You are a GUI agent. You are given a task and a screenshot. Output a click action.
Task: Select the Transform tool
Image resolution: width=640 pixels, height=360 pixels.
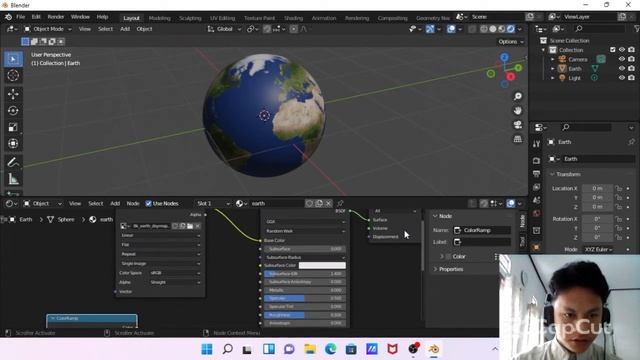coord(13,143)
